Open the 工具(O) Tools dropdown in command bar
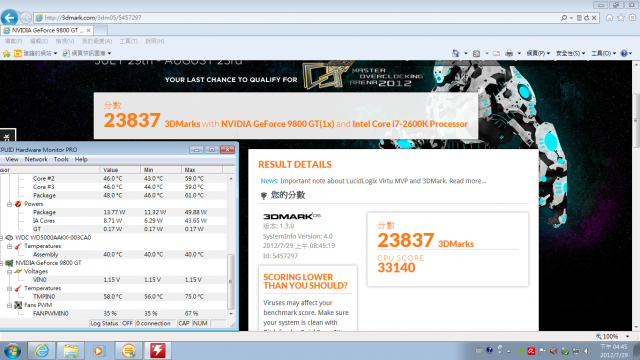 (604, 53)
